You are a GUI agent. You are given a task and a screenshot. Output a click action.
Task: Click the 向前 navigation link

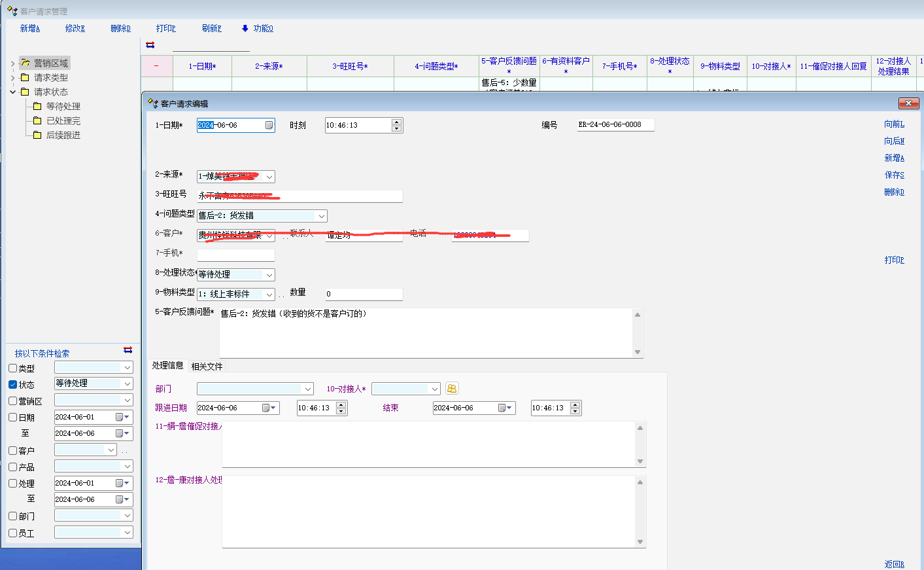pos(894,124)
